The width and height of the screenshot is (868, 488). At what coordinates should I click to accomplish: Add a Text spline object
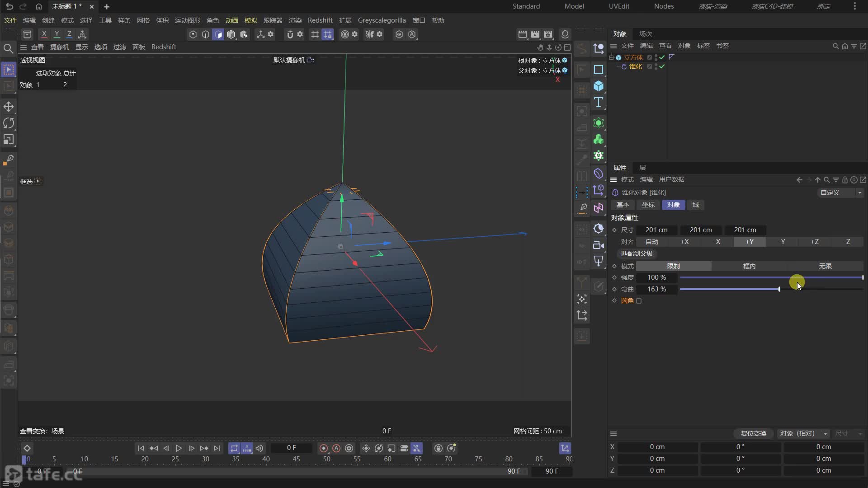point(599,103)
